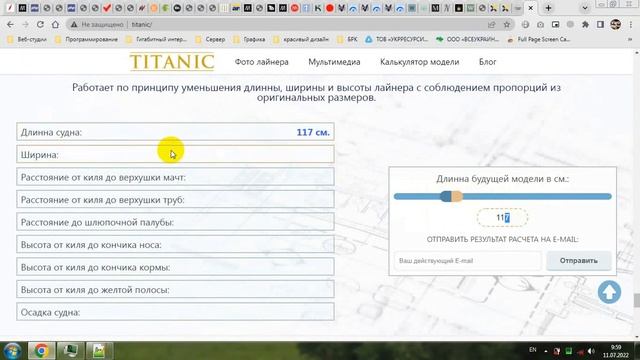Open a new browser tab with plus
Viewport: 640px width, 360px height.
tap(548, 8)
